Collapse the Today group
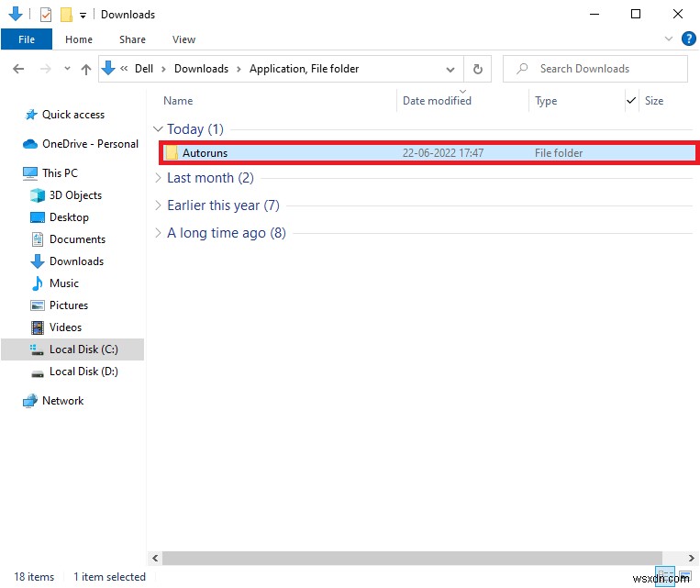 coord(158,129)
